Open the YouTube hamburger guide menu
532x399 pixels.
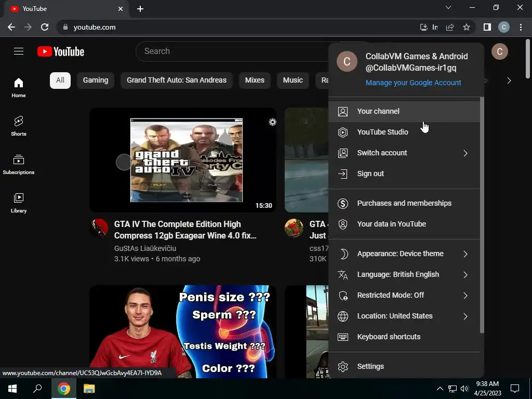[x=19, y=51]
